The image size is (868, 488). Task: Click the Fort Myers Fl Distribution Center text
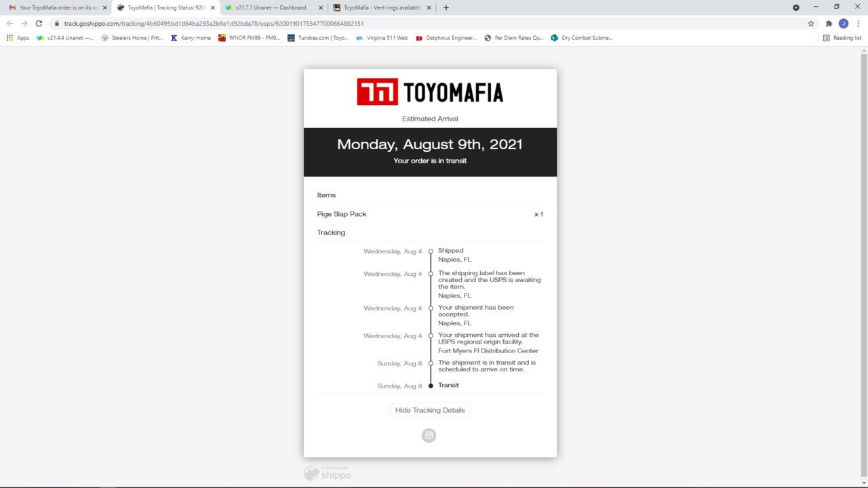click(488, 351)
